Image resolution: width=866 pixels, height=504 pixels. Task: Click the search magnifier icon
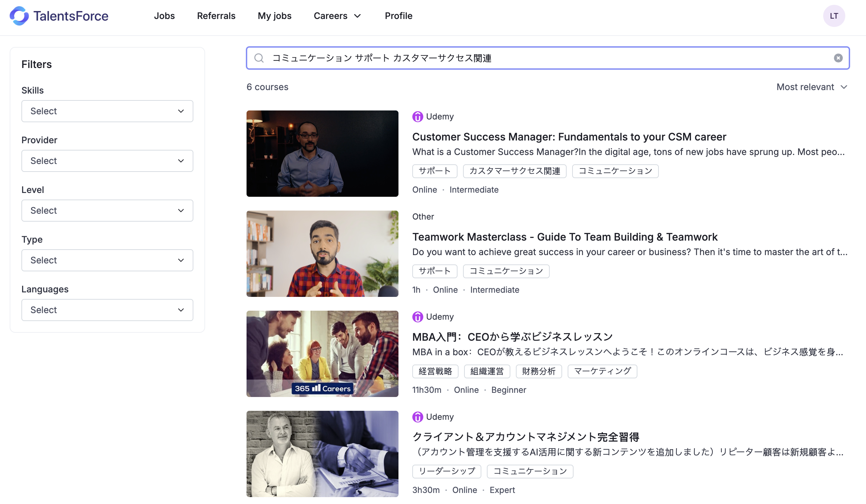click(259, 58)
